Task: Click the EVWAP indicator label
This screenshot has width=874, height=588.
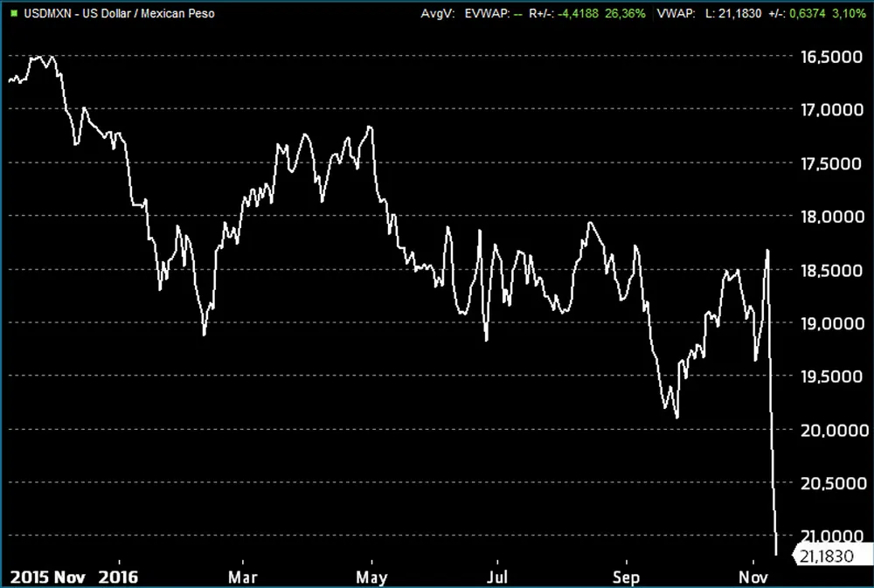Action: click(x=482, y=13)
